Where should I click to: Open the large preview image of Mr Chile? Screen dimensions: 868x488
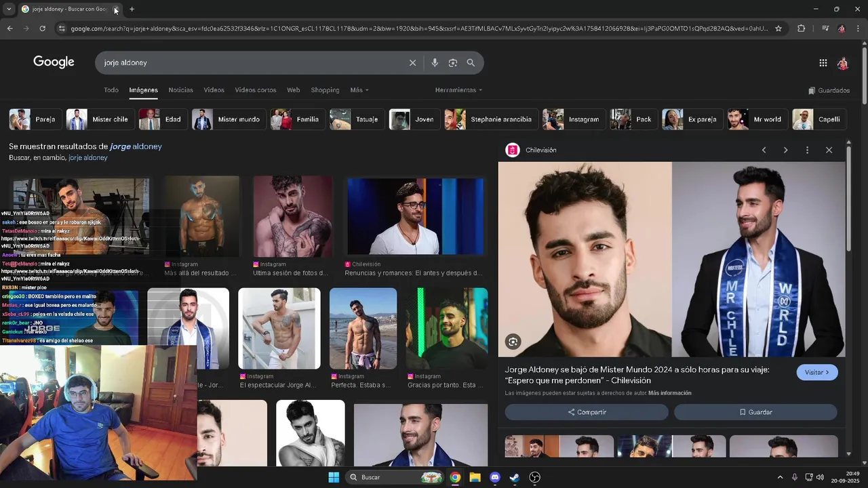pos(672,259)
